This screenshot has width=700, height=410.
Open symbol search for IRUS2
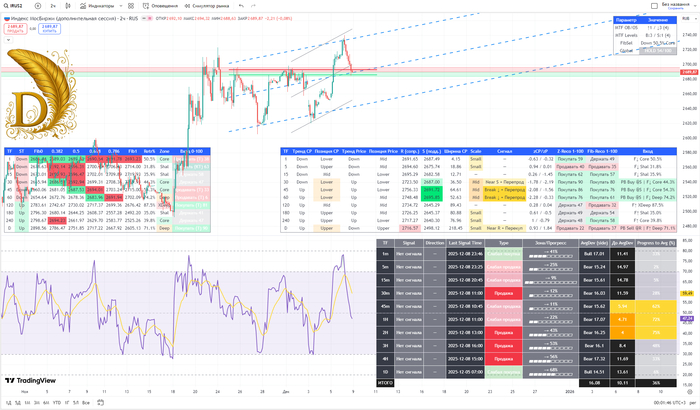(x=14, y=5)
